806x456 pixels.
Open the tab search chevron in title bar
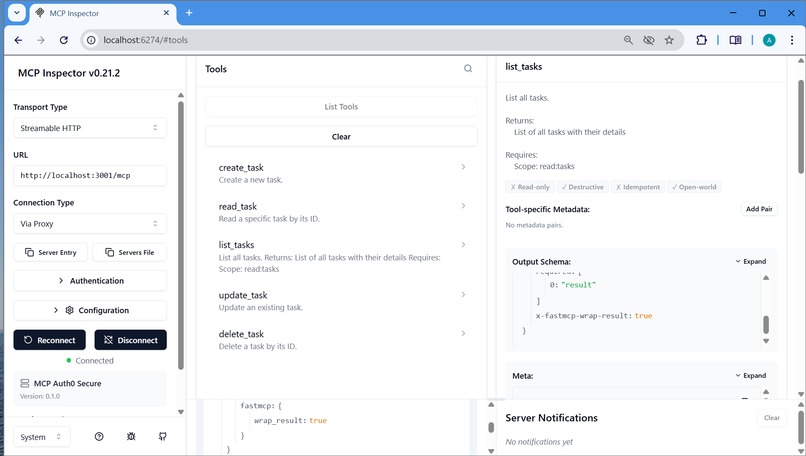point(16,13)
